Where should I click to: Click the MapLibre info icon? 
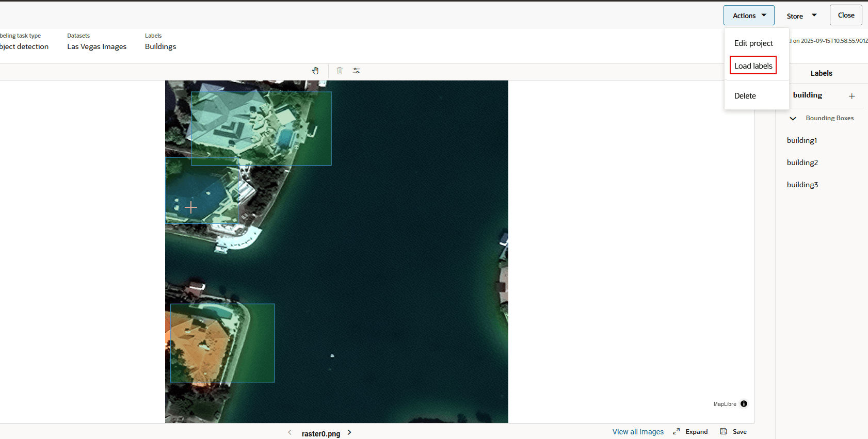point(744,404)
